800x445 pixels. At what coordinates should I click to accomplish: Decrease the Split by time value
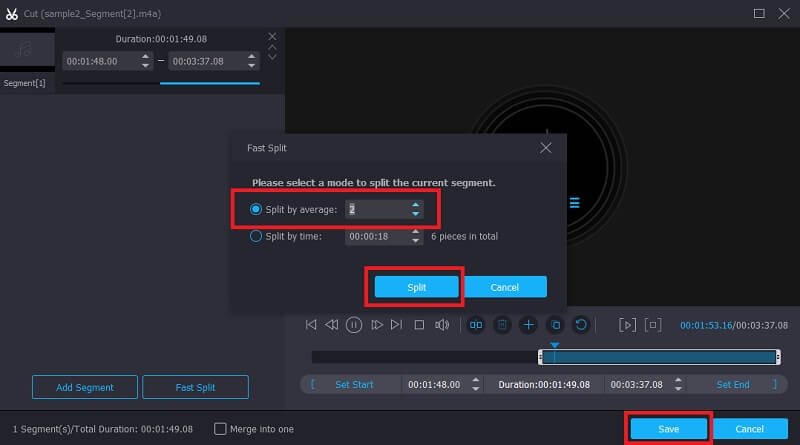click(x=416, y=241)
